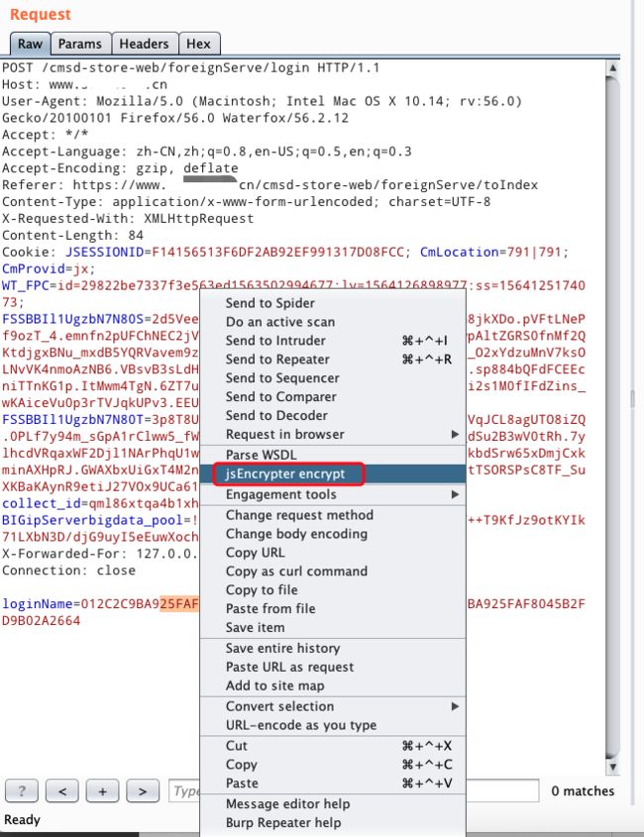Click the scrollbar down arrow
644x837 pixels.
tap(613, 767)
